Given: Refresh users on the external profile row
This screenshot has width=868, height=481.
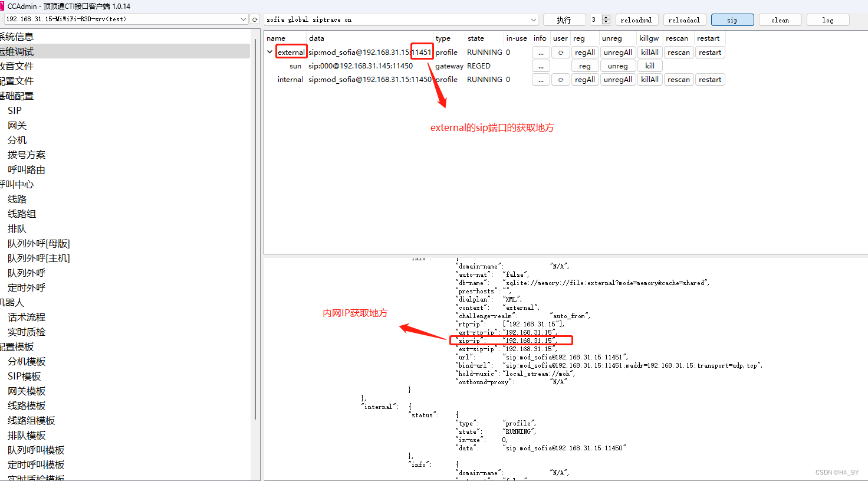Looking at the screenshot, I should (x=561, y=53).
